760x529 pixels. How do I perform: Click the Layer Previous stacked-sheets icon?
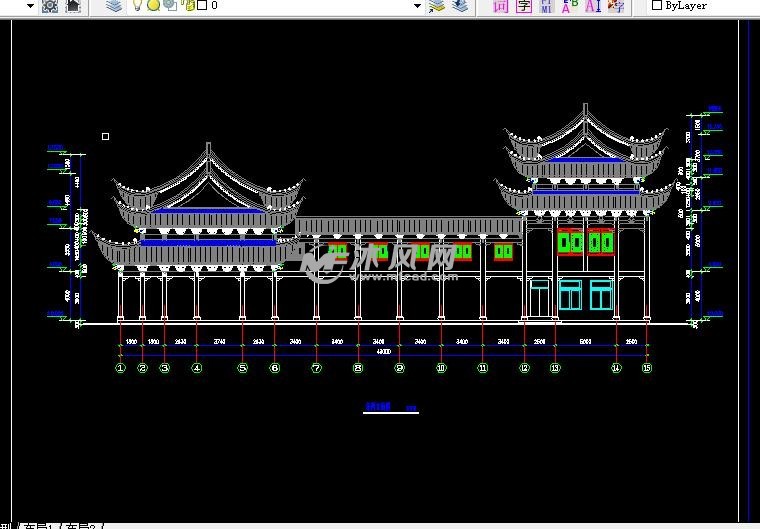tap(459, 6)
